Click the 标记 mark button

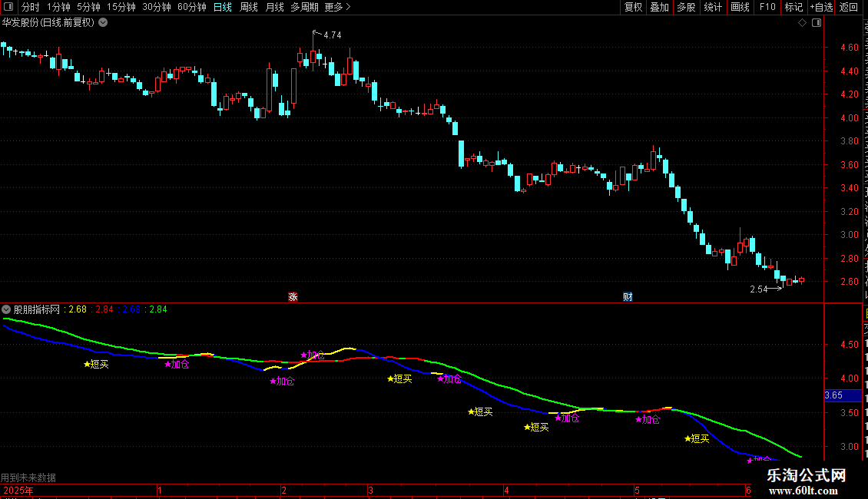click(x=793, y=7)
